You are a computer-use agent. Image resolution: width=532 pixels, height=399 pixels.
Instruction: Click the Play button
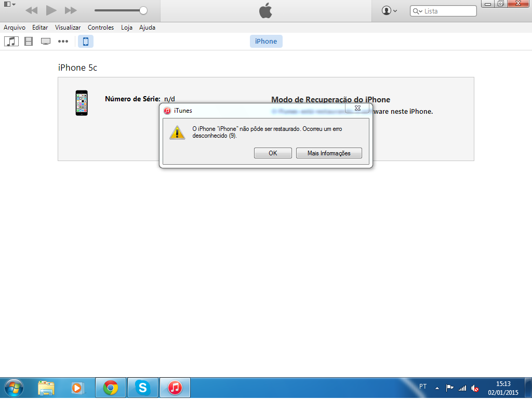51,10
